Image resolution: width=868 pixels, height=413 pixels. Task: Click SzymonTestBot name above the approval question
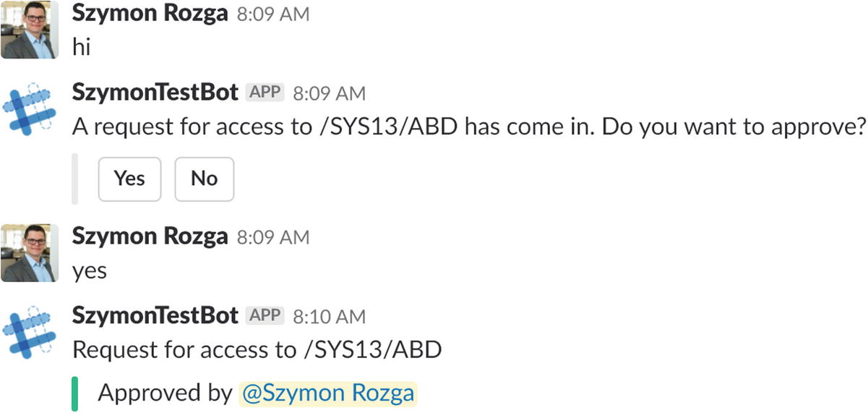pos(155,93)
